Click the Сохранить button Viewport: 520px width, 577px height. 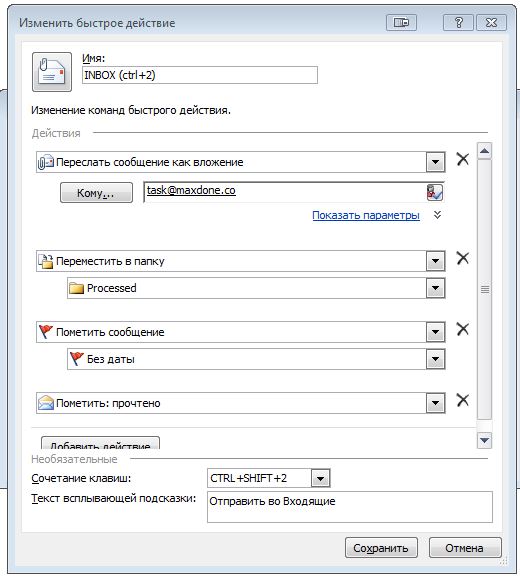381,548
